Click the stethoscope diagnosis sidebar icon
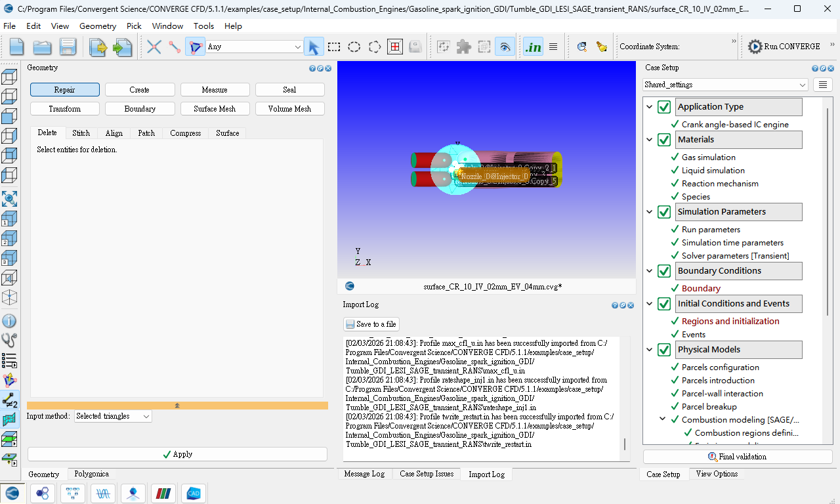The image size is (840, 504). click(x=9, y=340)
